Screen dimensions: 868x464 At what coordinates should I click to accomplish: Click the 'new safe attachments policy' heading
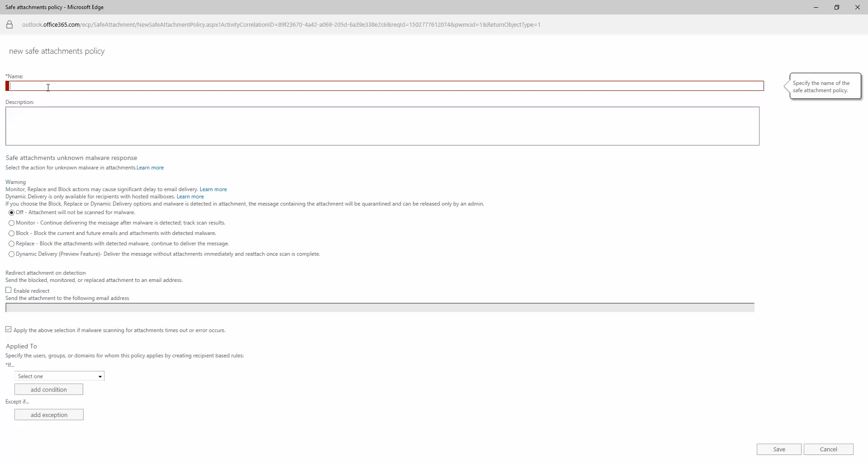[x=57, y=51]
